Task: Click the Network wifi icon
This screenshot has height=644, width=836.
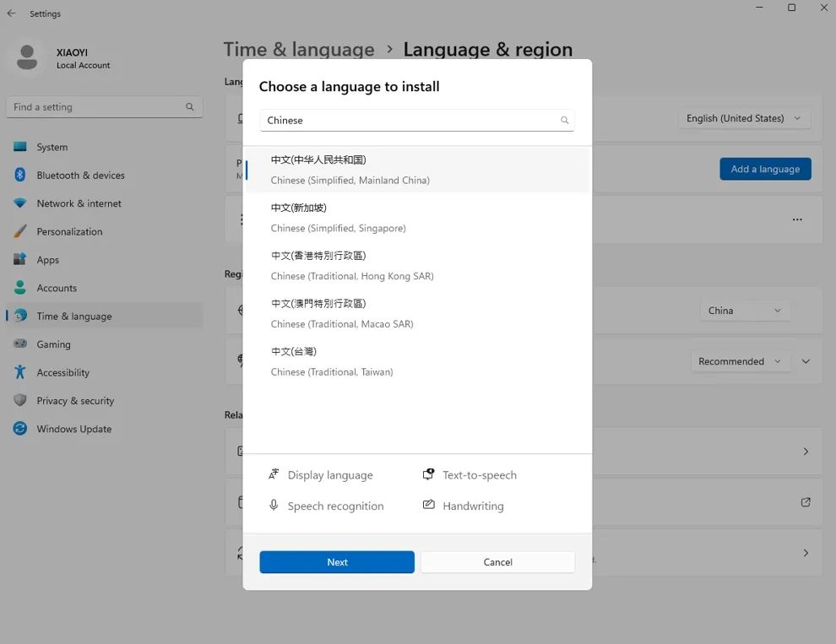Action: click(19, 203)
